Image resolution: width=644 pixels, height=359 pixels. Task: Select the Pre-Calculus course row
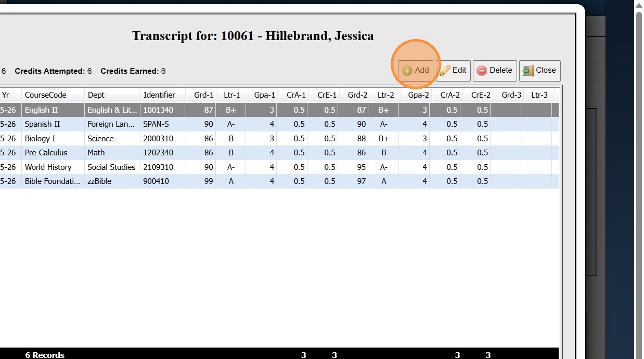pyautogui.click(x=279, y=153)
